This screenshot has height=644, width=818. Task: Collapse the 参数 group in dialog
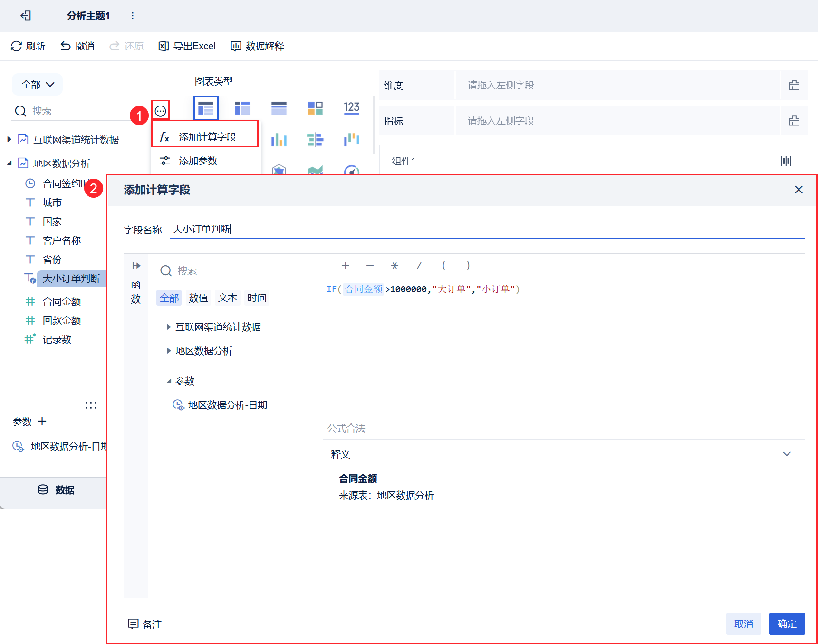click(169, 381)
